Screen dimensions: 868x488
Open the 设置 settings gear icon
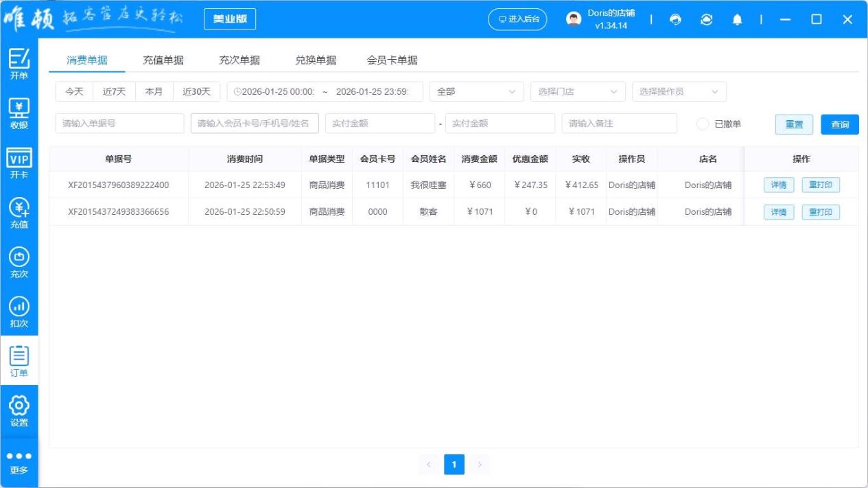point(19,410)
